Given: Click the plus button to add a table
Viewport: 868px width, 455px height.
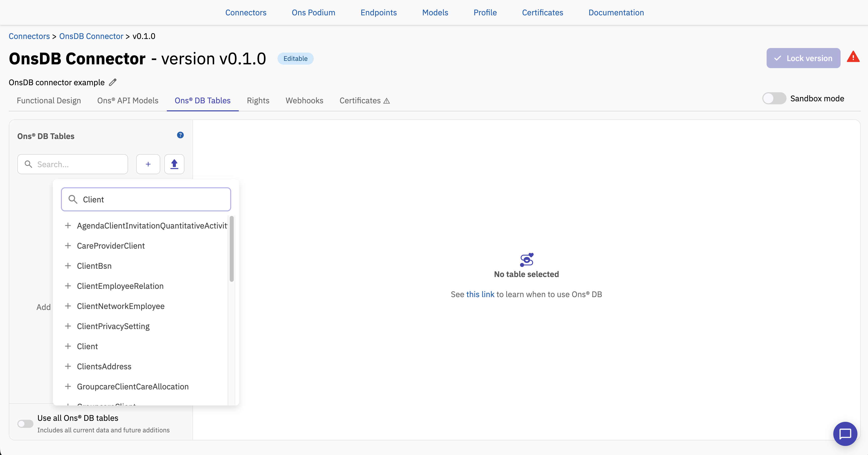Looking at the screenshot, I should (x=148, y=164).
